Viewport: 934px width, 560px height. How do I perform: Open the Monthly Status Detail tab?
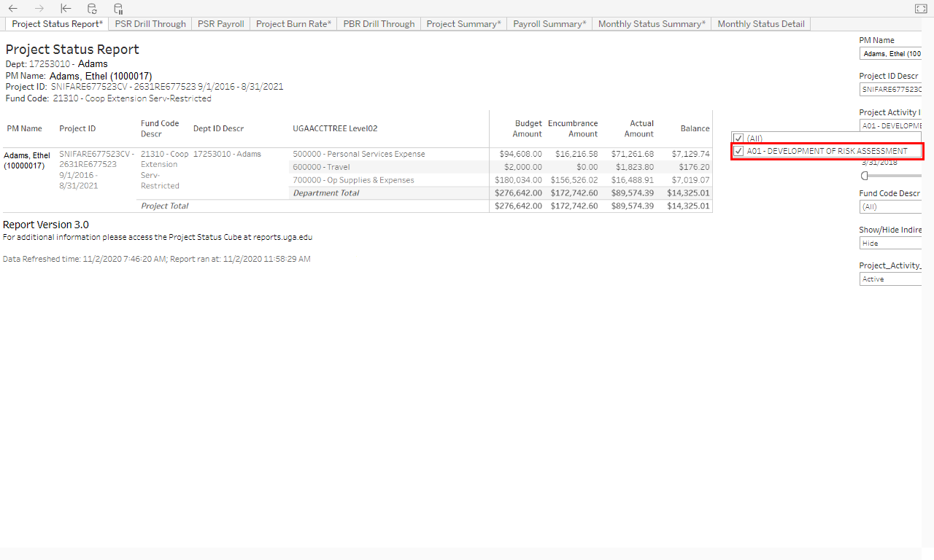[x=761, y=24]
